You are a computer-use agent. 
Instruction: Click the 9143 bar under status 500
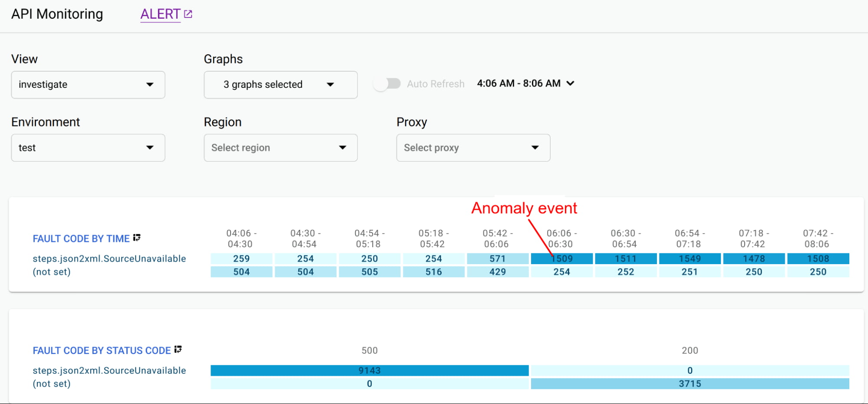coord(370,371)
